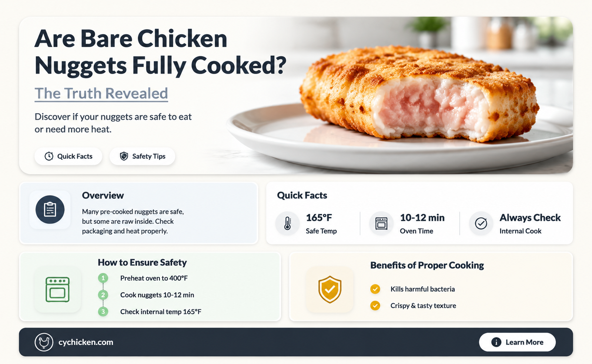Select step 3 Check internal temp marker
This screenshot has height=364, width=592.
pyautogui.click(x=103, y=311)
